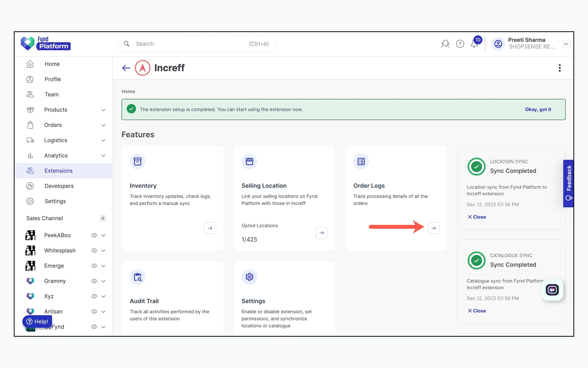Focus the Search input field
Screen dimensions: 588x368
tap(197, 44)
